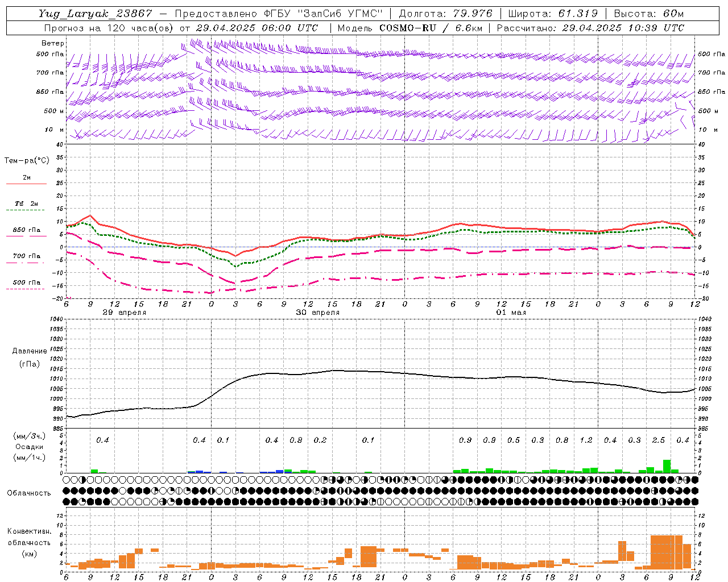
Task: Click the '0.5' three-hour precipitation value
Action: [514, 440]
